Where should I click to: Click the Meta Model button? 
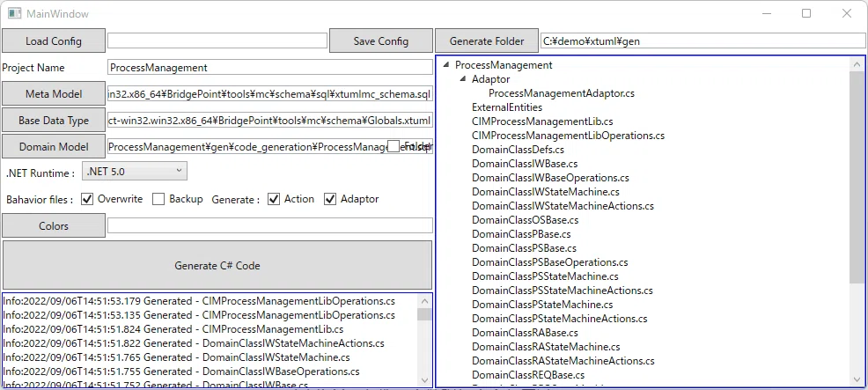[x=54, y=93]
